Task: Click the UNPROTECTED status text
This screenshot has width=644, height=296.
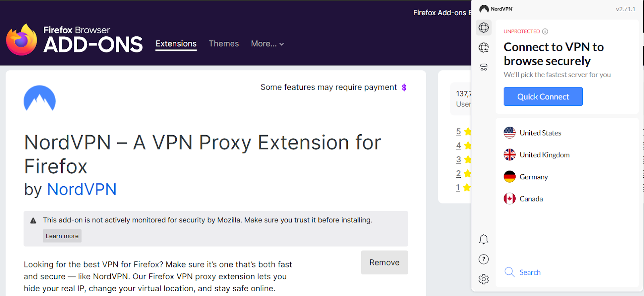Action: (522, 31)
